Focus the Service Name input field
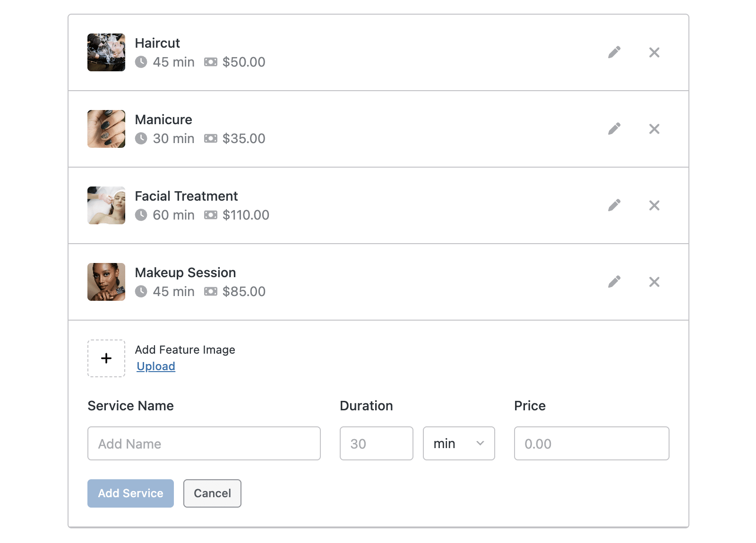The width and height of the screenshot is (756, 543). click(204, 443)
